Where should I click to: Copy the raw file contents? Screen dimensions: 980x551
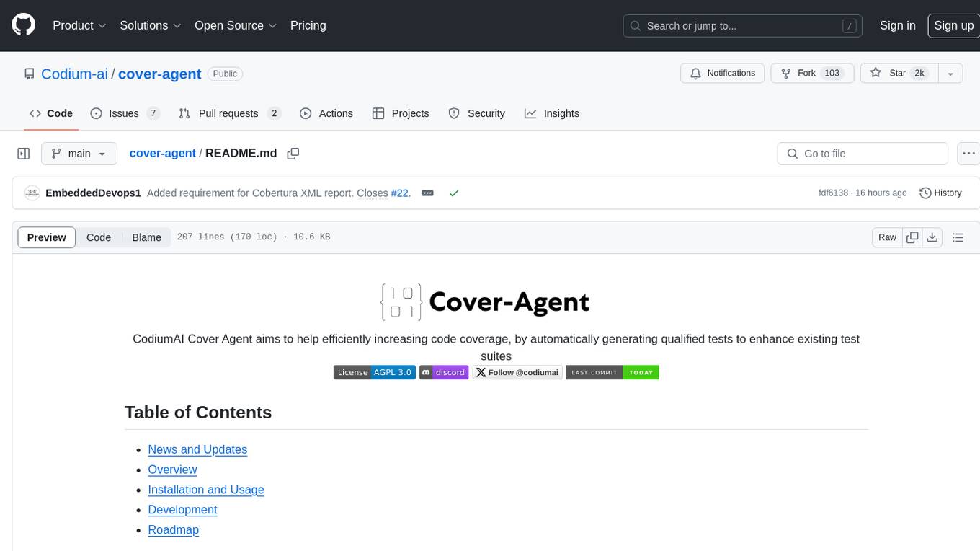912,237
